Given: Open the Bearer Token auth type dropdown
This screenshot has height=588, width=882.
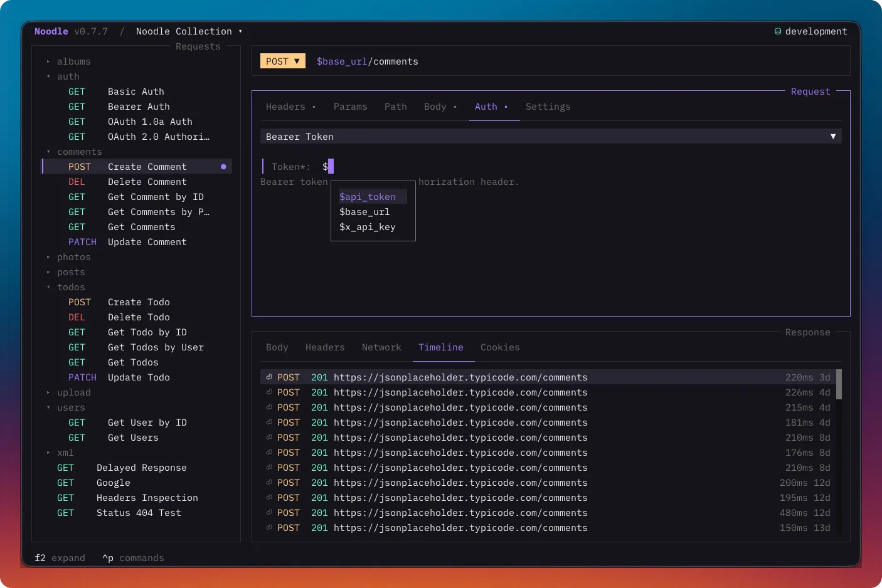Looking at the screenshot, I should pos(551,137).
